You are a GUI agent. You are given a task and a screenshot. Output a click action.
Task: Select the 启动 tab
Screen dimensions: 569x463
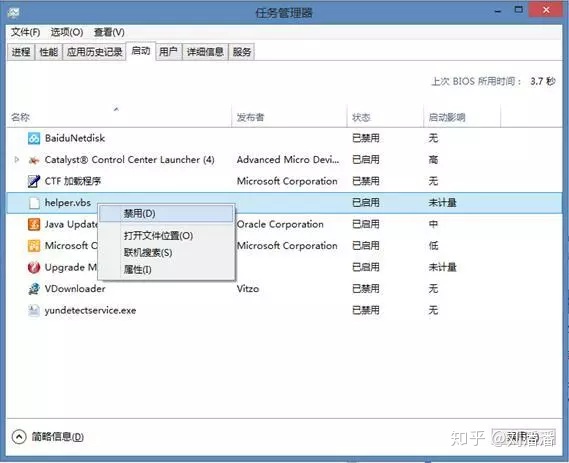point(141,51)
